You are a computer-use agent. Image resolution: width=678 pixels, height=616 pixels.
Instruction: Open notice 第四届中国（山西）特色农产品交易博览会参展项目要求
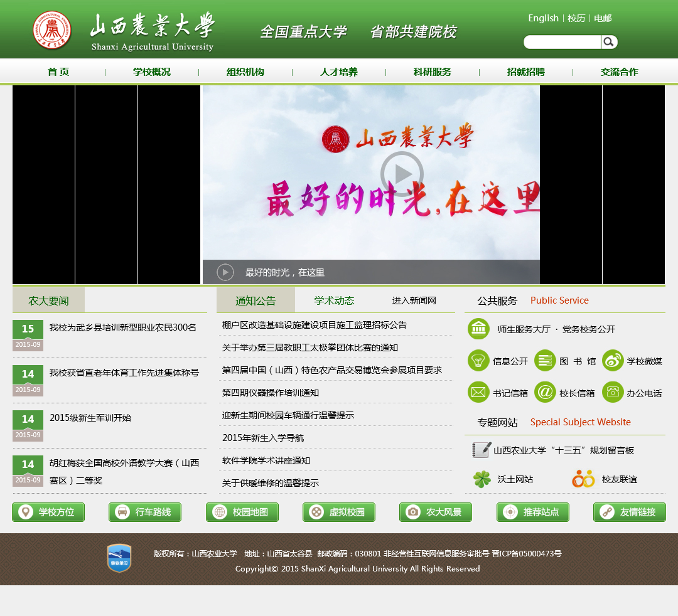[x=332, y=370]
